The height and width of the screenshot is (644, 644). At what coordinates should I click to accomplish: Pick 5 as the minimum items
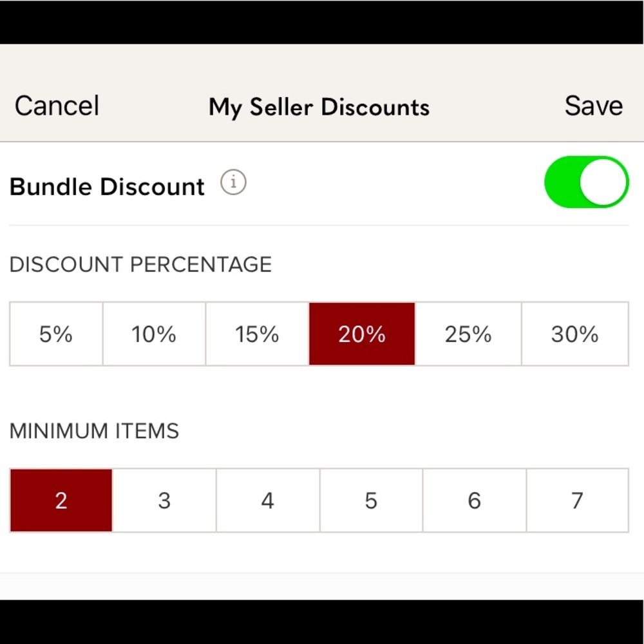370,500
